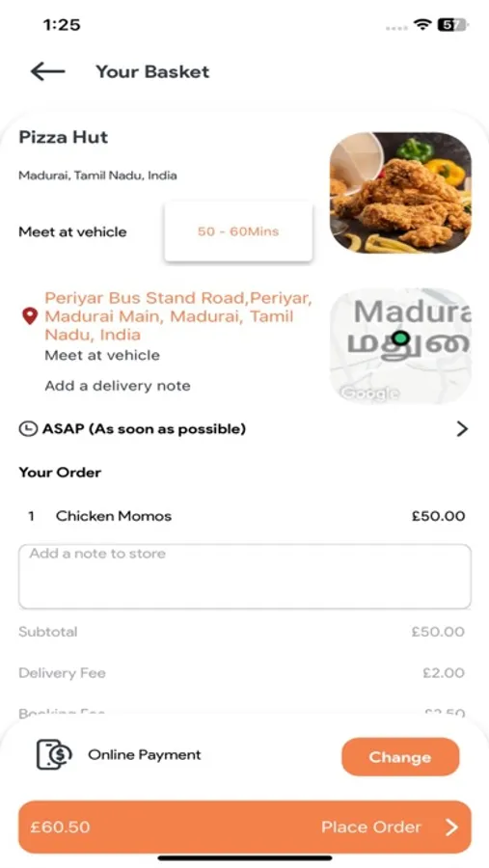Tap the green marker on map
Image resolution: width=489 pixels, height=868 pixels.
(x=400, y=338)
